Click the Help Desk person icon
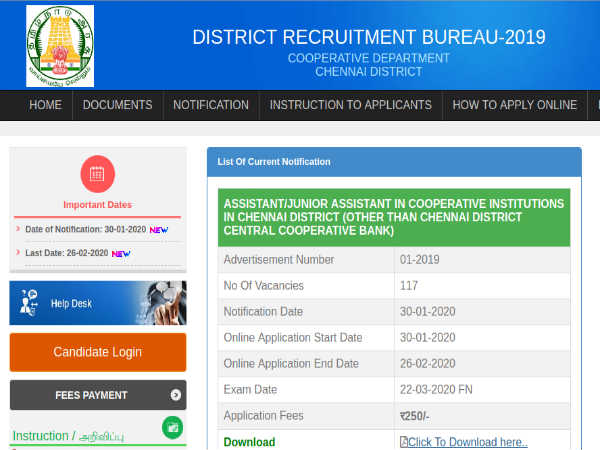This screenshot has width=600, height=450. (x=29, y=303)
